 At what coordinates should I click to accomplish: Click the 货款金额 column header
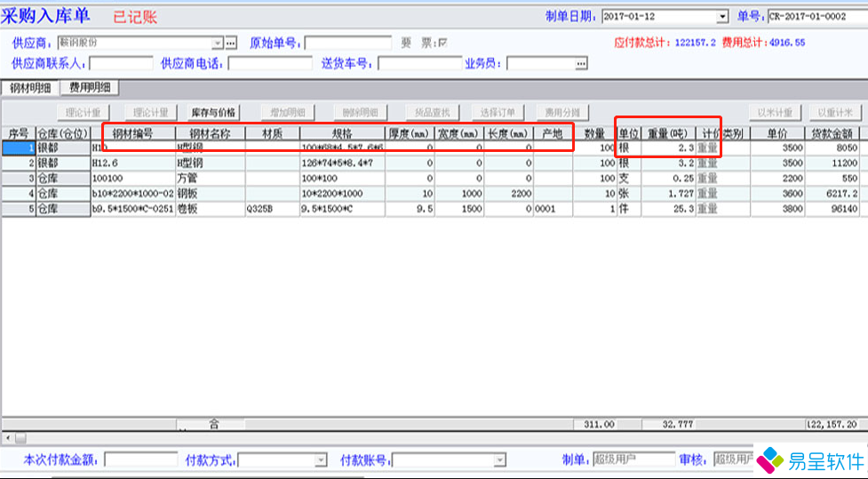832,133
